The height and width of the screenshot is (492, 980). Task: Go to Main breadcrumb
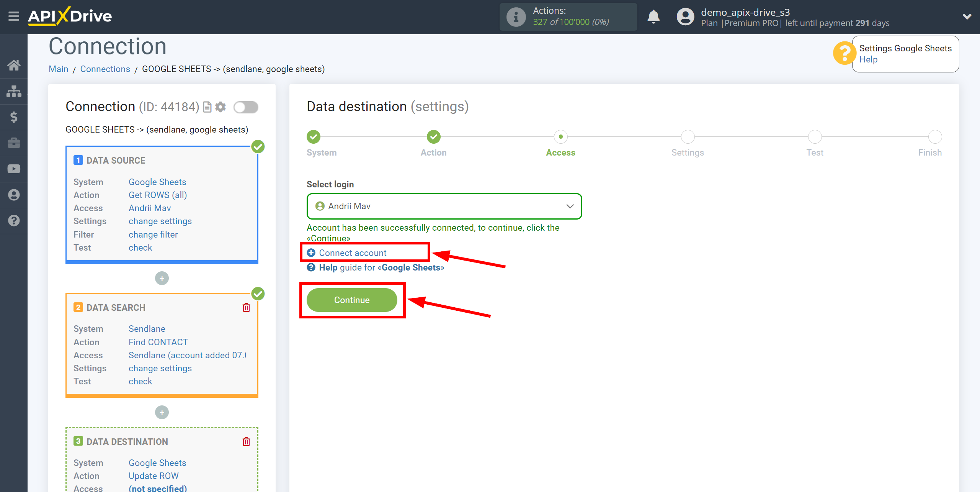(58, 69)
